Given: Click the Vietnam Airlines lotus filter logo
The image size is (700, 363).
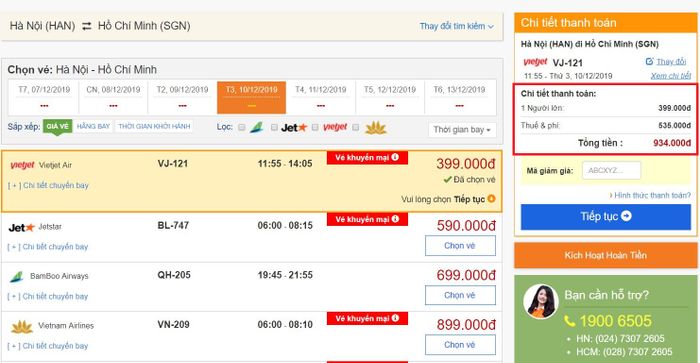Looking at the screenshot, I should tap(375, 128).
